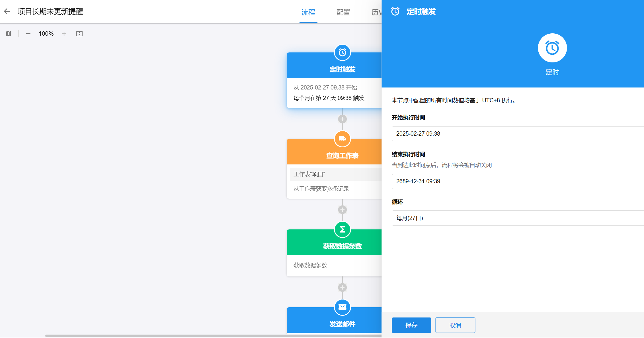Screen dimensions: 644x338
Task: Add node below 查询工作表 with plus
Action: click(342, 210)
